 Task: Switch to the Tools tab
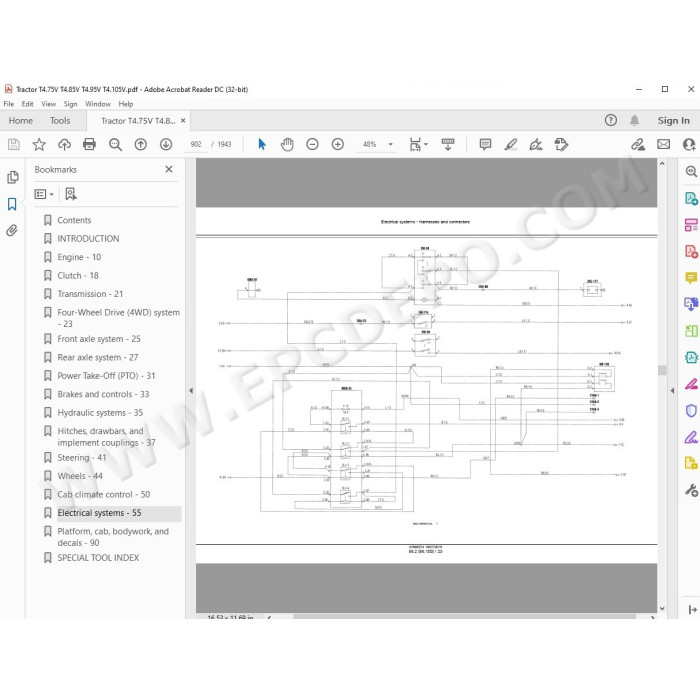tap(60, 121)
